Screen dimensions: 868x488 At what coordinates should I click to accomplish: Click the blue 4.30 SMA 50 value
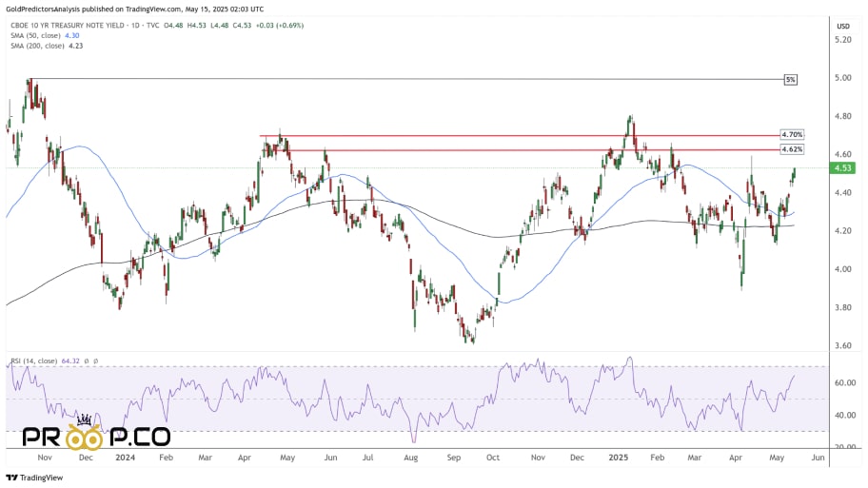tap(72, 35)
